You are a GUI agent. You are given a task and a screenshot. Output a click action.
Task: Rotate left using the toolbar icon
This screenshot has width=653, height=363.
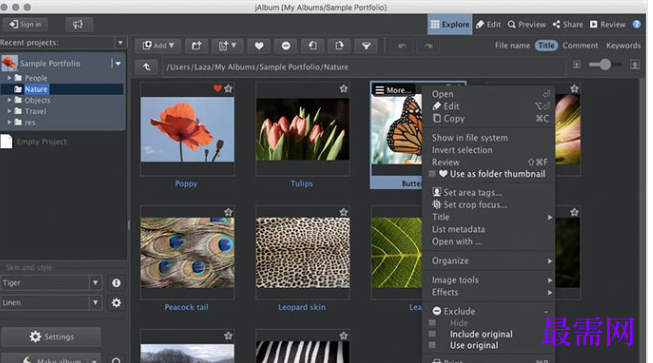click(x=312, y=45)
